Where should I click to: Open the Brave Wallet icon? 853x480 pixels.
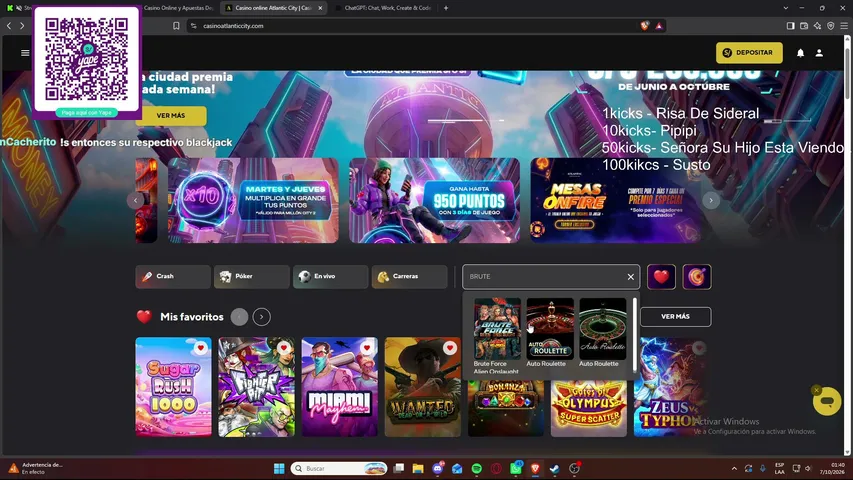(803, 26)
